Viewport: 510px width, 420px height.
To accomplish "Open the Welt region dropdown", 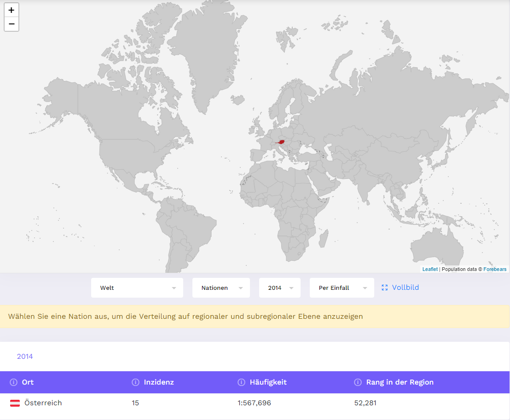I will (x=137, y=288).
